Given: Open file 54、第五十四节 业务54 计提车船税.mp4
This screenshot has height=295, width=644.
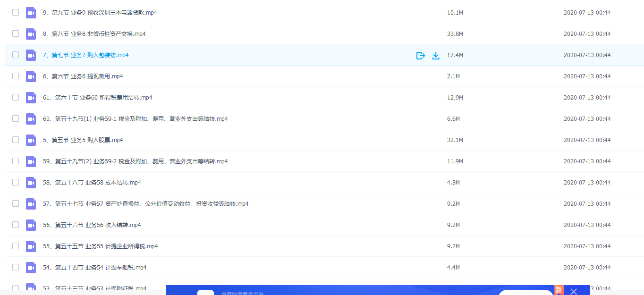Looking at the screenshot, I should (94, 268).
